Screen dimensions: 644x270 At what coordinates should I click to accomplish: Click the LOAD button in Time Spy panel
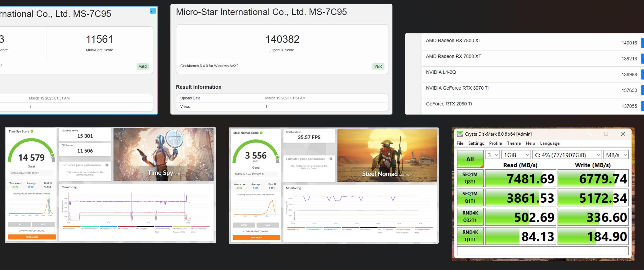coord(19,224)
